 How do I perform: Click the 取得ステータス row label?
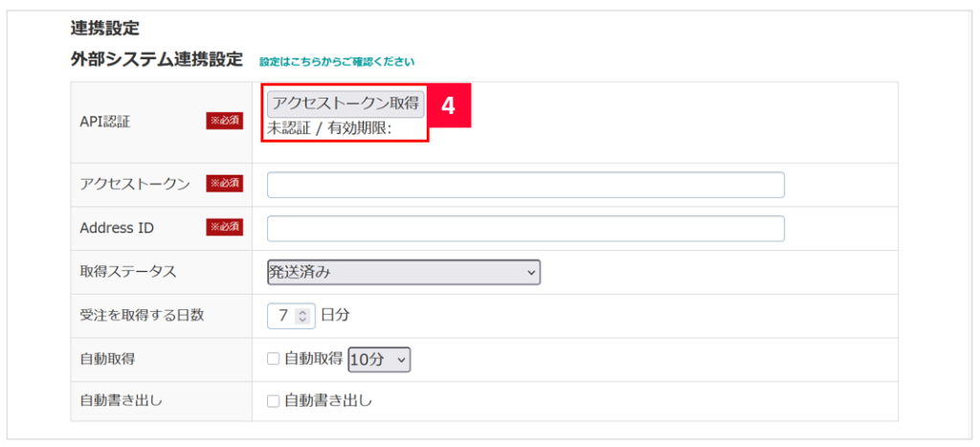tap(128, 272)
